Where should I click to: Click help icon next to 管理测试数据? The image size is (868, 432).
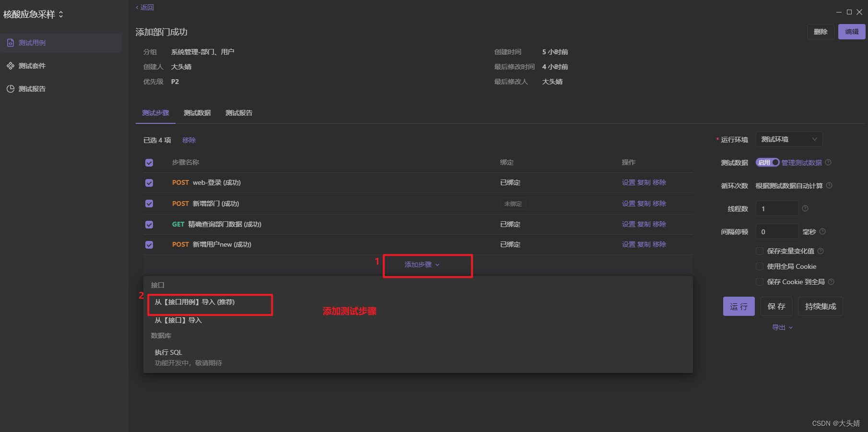pyautogui.click(x=828, y=163)
